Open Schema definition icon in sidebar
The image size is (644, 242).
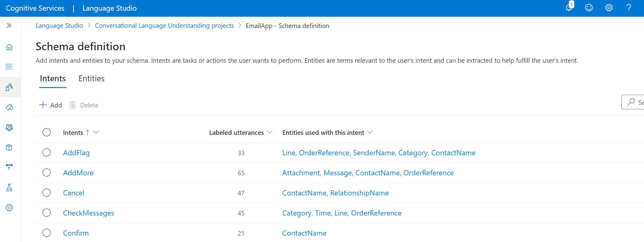pyautogui.click(x=9, y=87)
